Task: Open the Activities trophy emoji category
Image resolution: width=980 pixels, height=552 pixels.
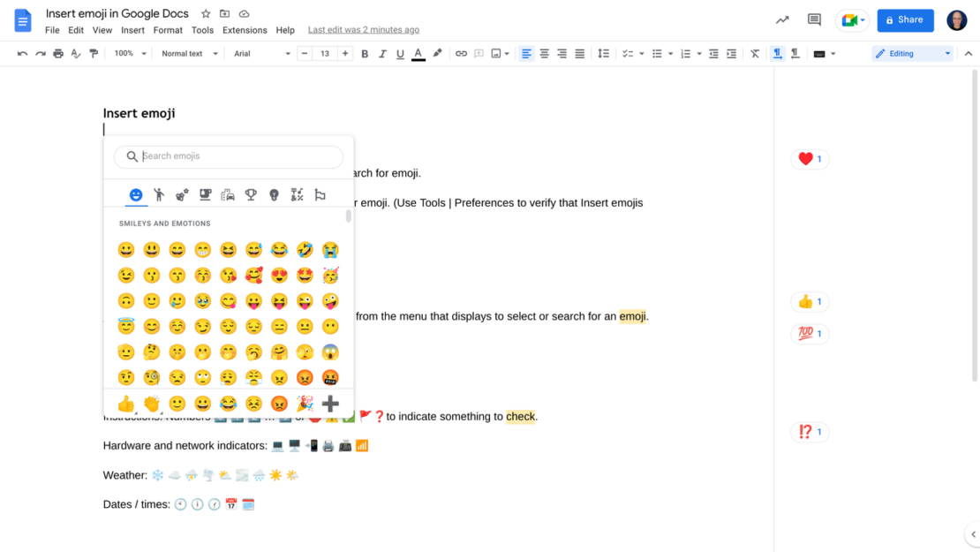Action: [x=251, y=193]
